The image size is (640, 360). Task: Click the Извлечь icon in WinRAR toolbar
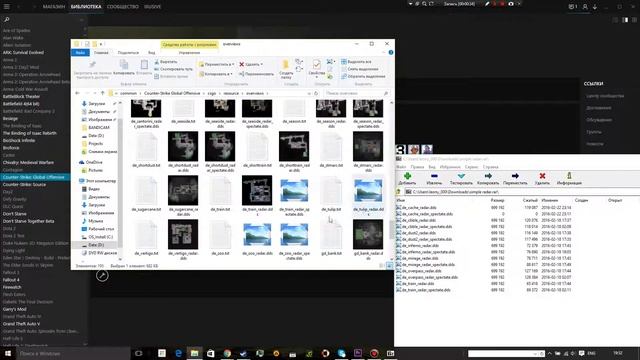pos(434,176)
